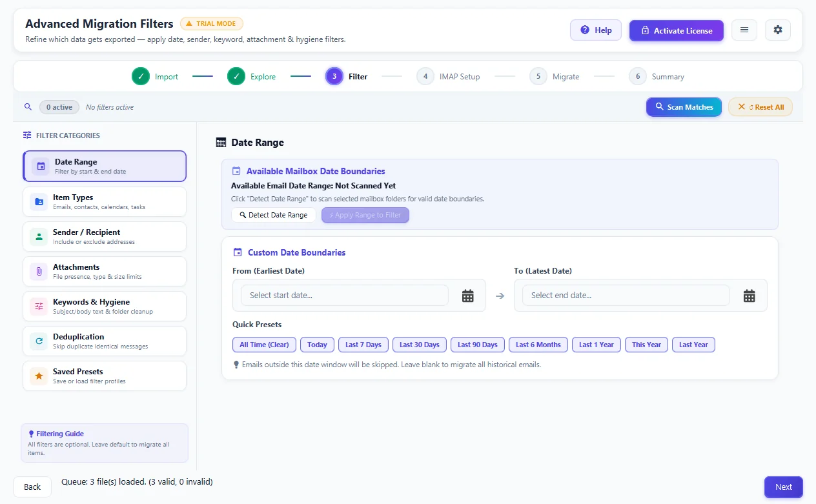Open the hamburger menu icon
The height and width of the screenshot is (504, 816).
click(x=744, y=30)
